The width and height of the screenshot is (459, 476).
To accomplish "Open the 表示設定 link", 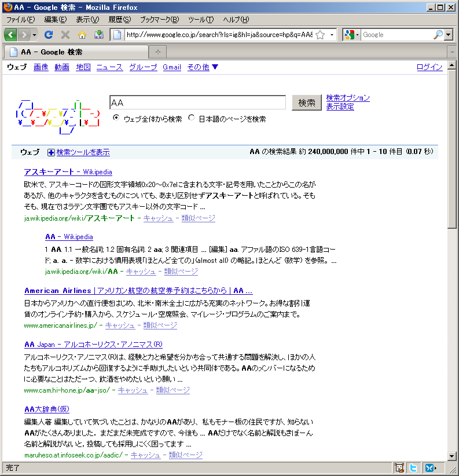I will coord(340,107).
